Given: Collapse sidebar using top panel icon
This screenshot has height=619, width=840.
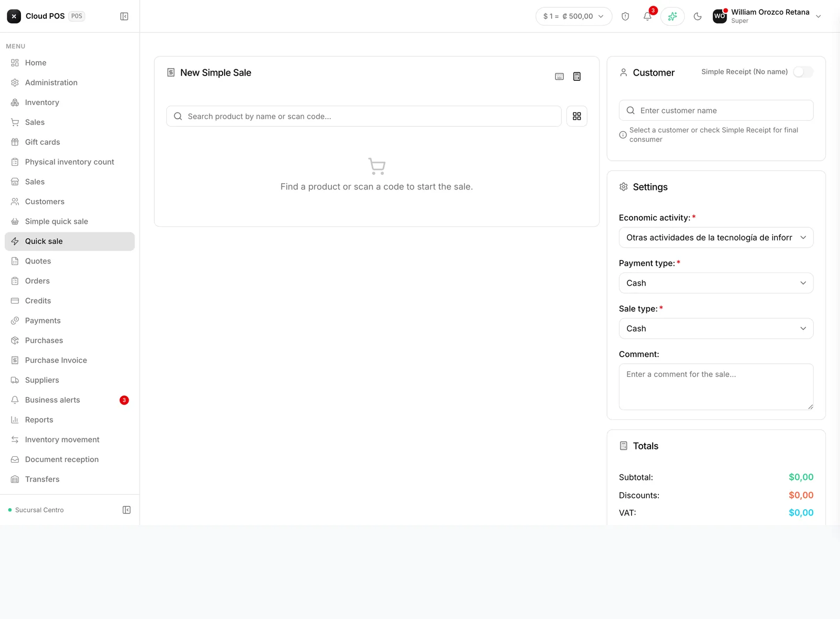Looking at the screenshot, I should (x=124, y=16).
